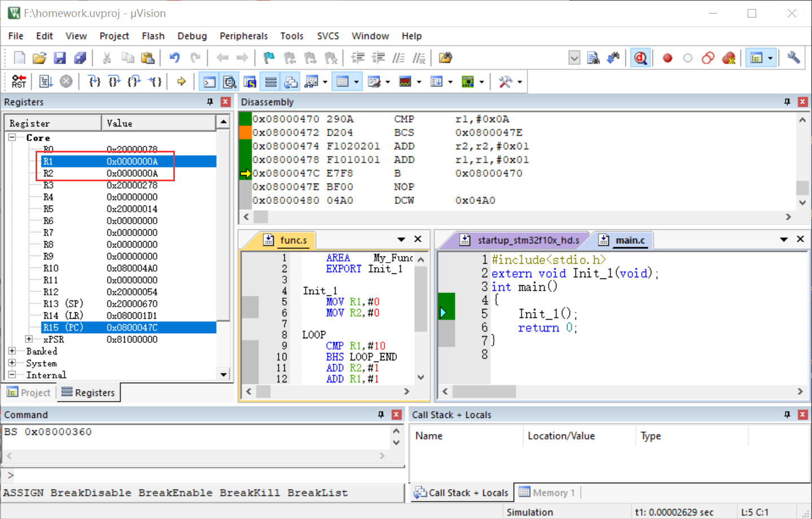Toggle the Command window button
The height and width of the screenshot is (519, 812).
[x=209, y=81]
